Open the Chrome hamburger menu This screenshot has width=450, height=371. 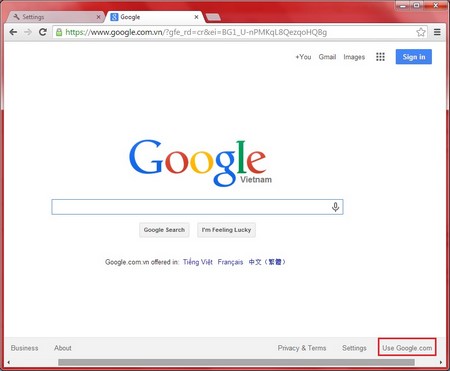tap(437, 32)
